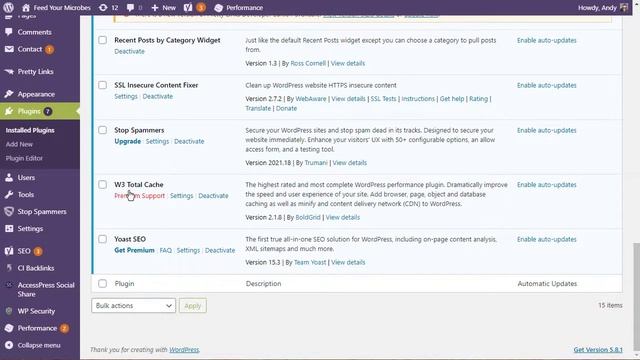Tick the W3 Total Cache checkbox
The height and width of the screenshot is (360, 640).
102,184
